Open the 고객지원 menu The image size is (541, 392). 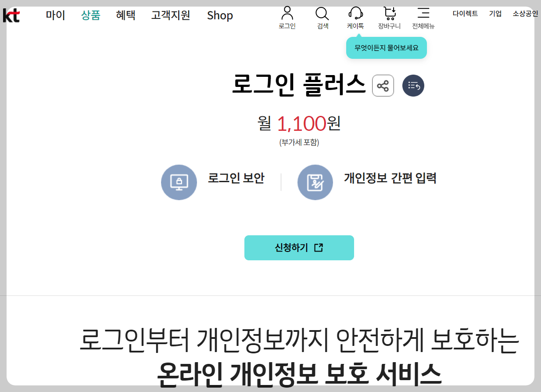(x=171, y=15)
